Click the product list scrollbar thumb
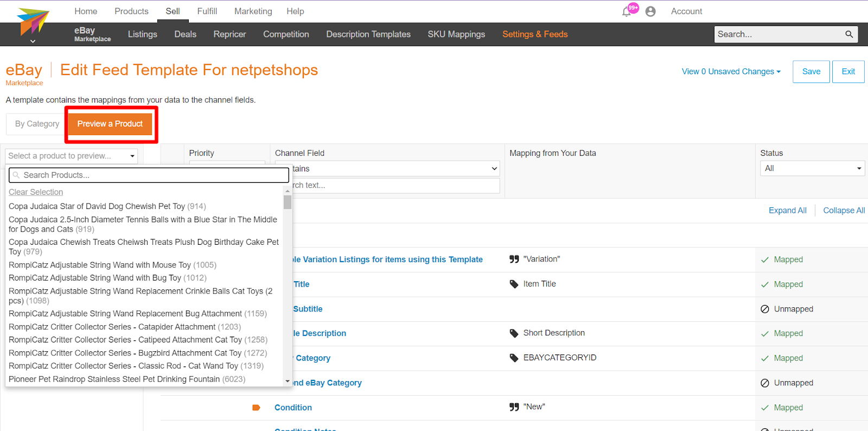This screenshot has width=868, height=431. (288, 202)
